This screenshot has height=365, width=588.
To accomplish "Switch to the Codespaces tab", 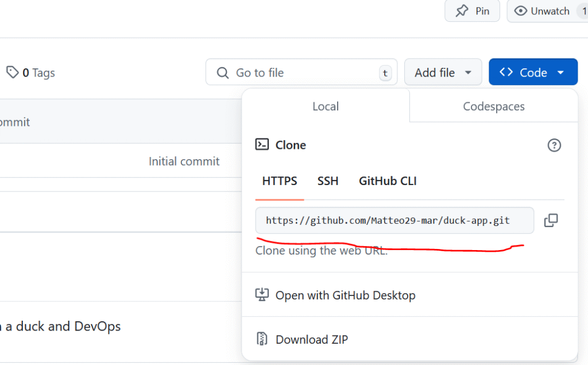I will click(x=493, y=106).
